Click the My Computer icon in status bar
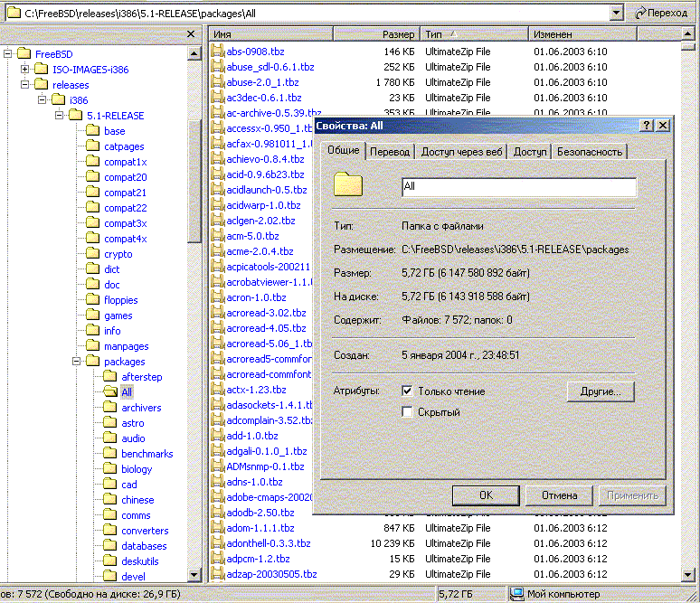 [x=517, y=594]
